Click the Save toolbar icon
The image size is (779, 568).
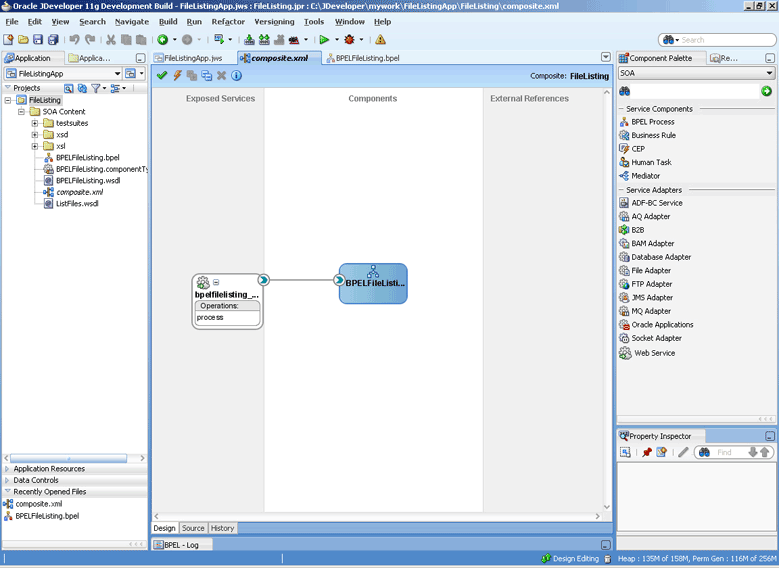pyautogui.click(x=38, y=40)
